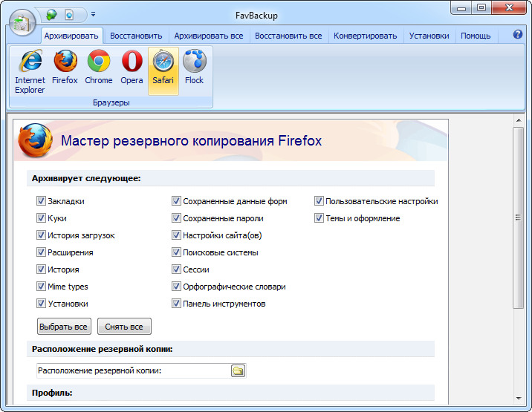Toggle the История checkbox

[x=41, y=269]
